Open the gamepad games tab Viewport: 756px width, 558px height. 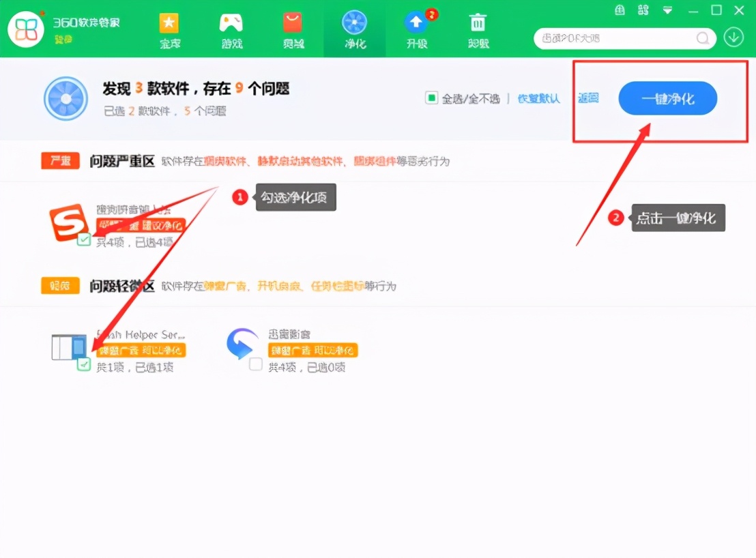(x=232, y=31)
